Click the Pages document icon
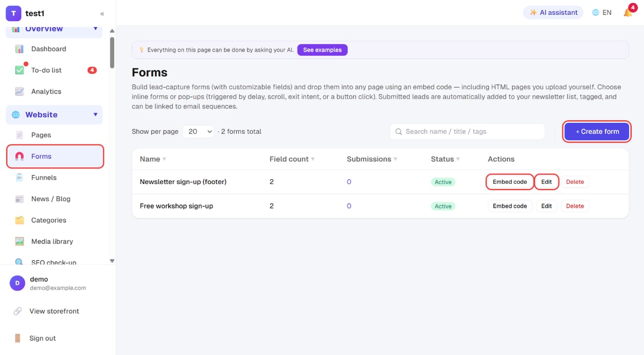Image resolution: width=644 pixels, height=355 pixels. pos(19,135)
